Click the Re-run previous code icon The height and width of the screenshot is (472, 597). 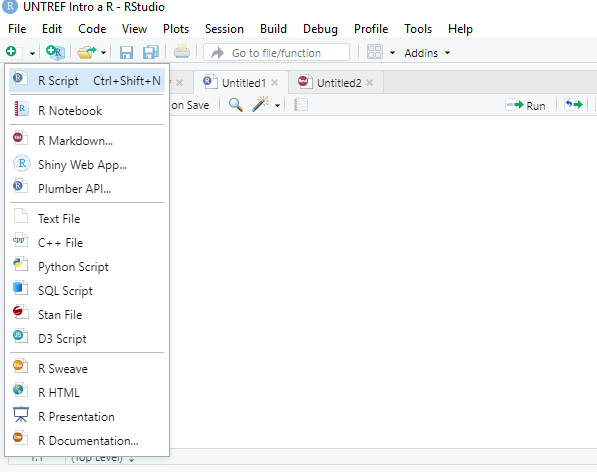[x=574, y=105]
